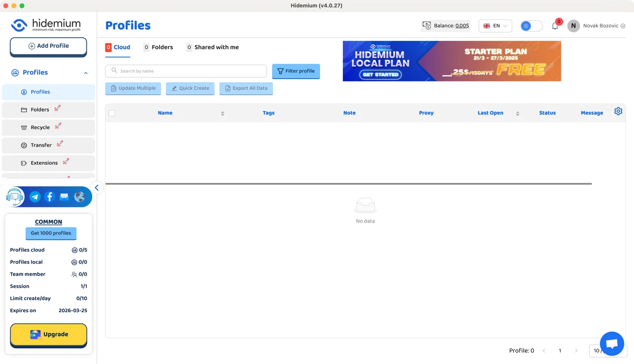Collapse the Profiles sidebar section
The image size is (634, 364).
[x=86, y=73]
